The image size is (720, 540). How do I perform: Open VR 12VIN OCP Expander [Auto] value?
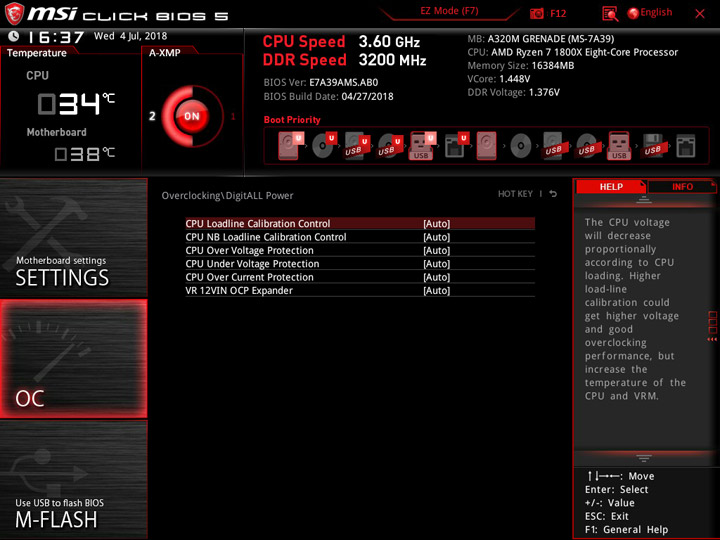[437, 290]
